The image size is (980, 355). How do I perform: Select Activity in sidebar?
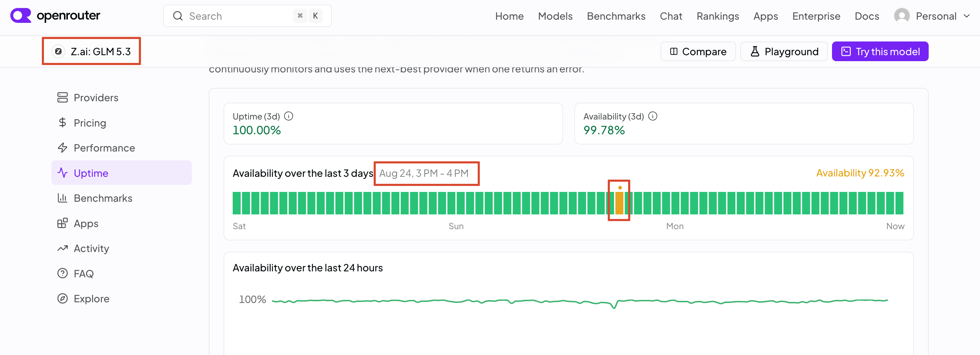121,248
